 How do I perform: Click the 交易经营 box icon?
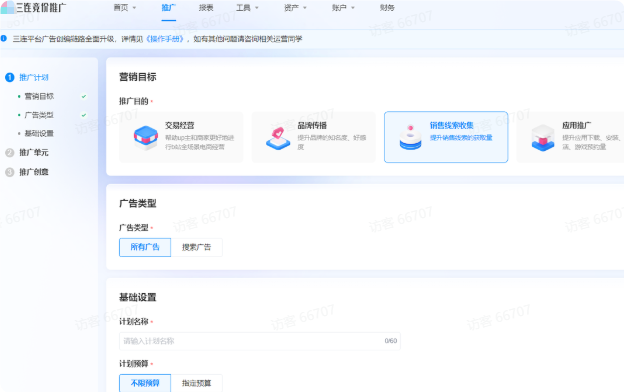coord(145,137)
